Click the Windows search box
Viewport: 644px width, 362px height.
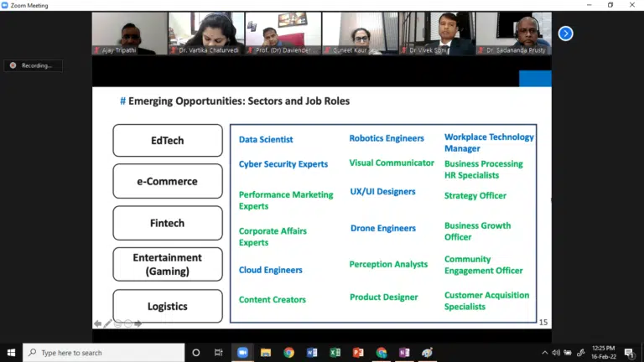(104, 353)
